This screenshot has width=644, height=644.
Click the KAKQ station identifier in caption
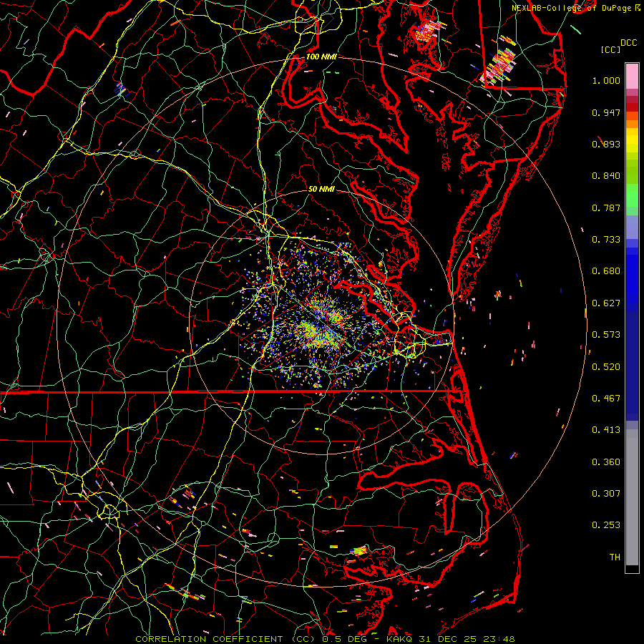(x=400, y=639)
